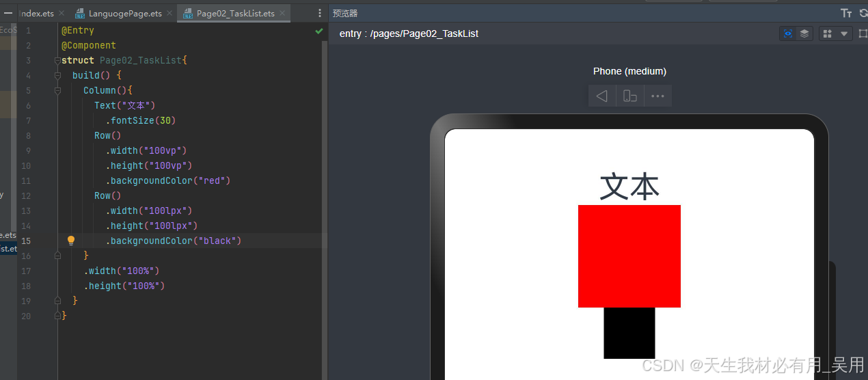Click .backgroundColor("black") on line 15
This screenshot has height=380, width=868.
coord(174,241)
